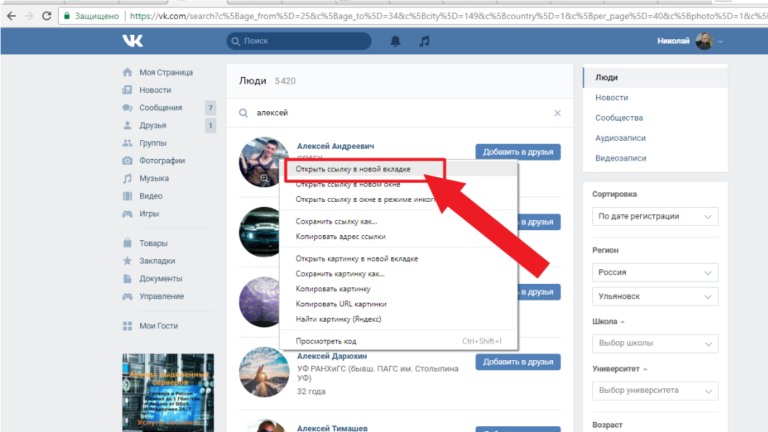Select Просмотреть код menu entry
768x432 pixels.
[399, 341]
